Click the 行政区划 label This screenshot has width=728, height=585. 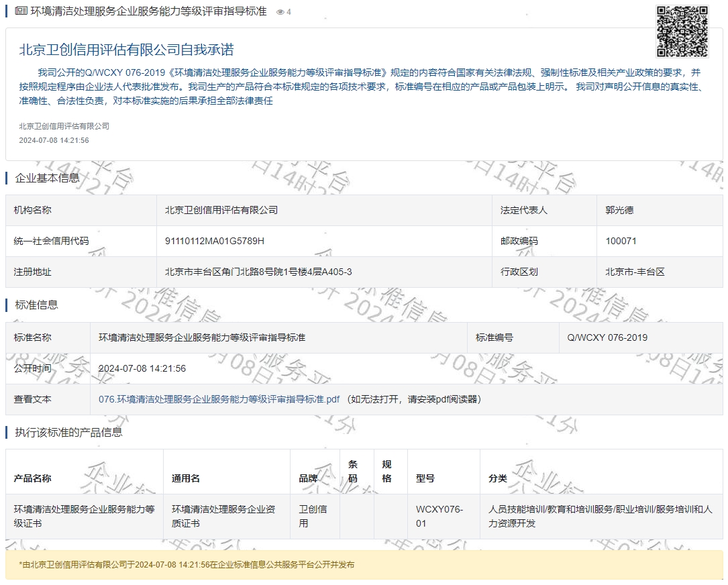tap(519, 272)
